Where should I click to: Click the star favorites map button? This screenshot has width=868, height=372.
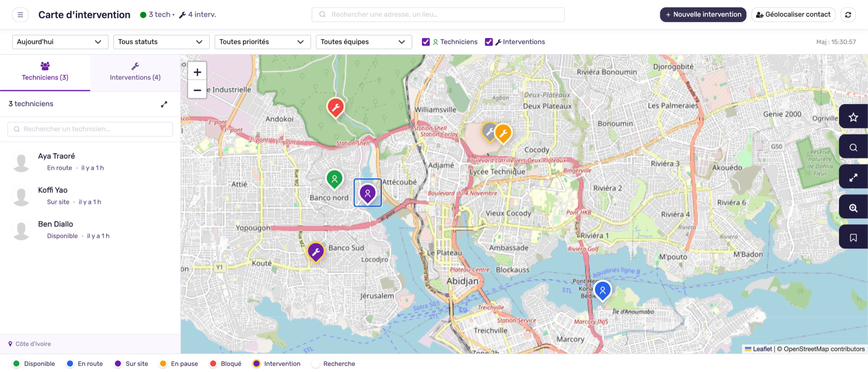click(x=853, y=117)
